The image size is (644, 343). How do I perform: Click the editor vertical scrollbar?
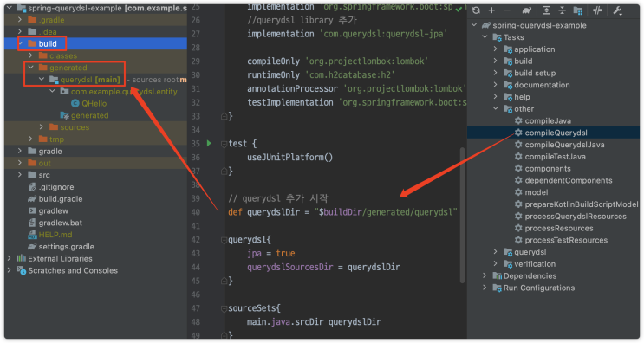[x=462, y=216]
